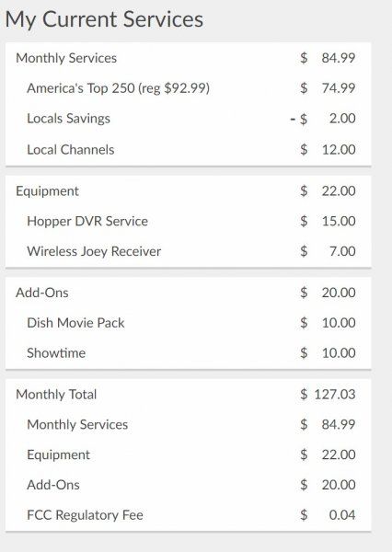This screenshot has height=552, width=392.
Task: Open the Monthly Total summary header
Action: coord(188,395)
